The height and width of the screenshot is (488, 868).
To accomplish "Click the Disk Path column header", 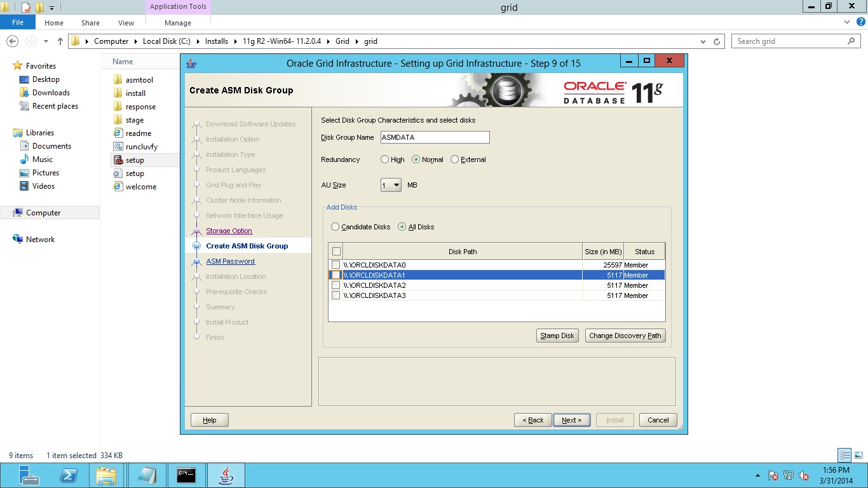I will (x=463, y=252).
